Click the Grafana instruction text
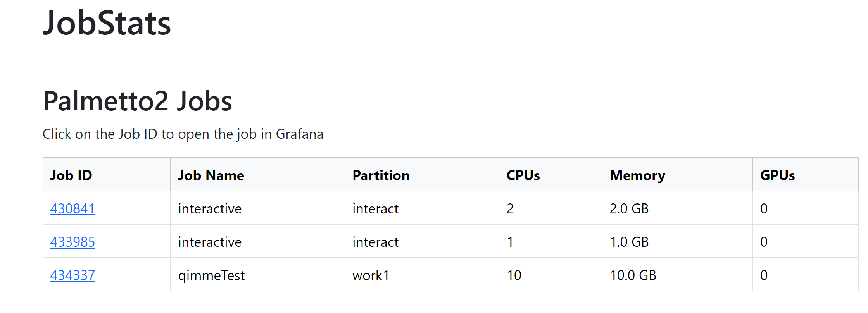This screenshot has width=868, height=313. point(183,134)
